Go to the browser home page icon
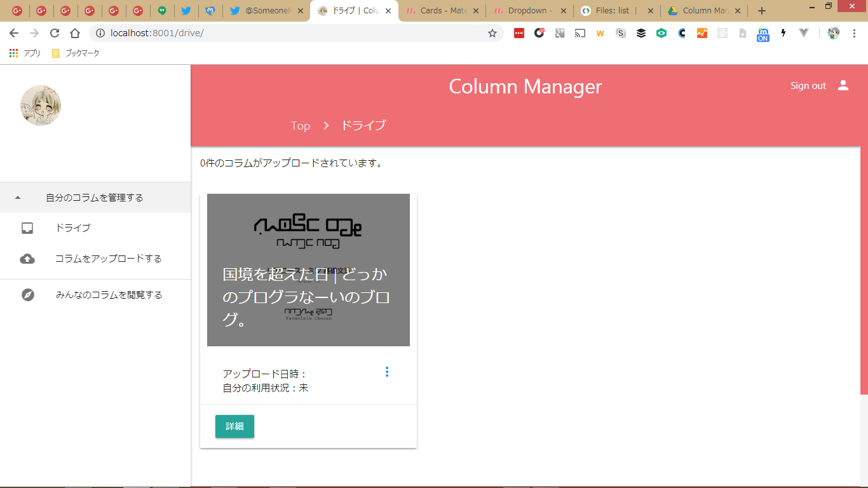 (x=75, y=33)
